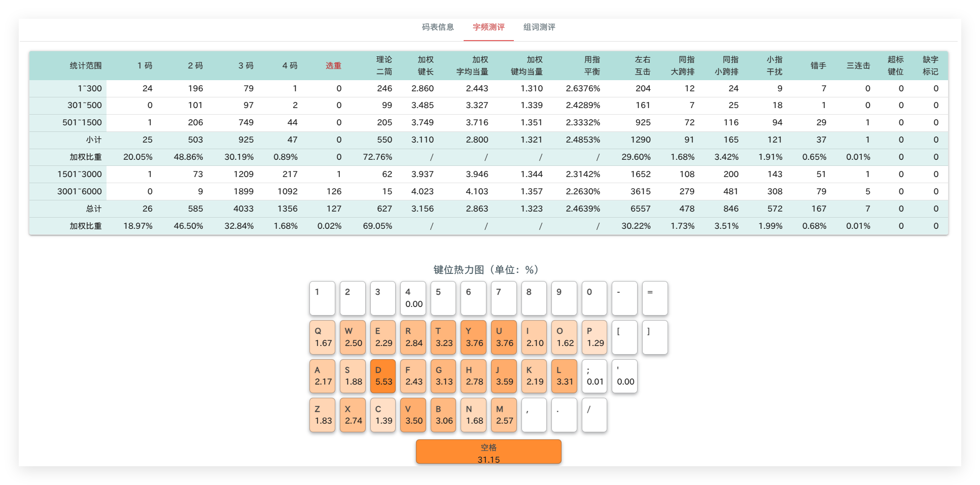Click the 统计范围 column header
The image size is (980, 485).
[86, 65]
